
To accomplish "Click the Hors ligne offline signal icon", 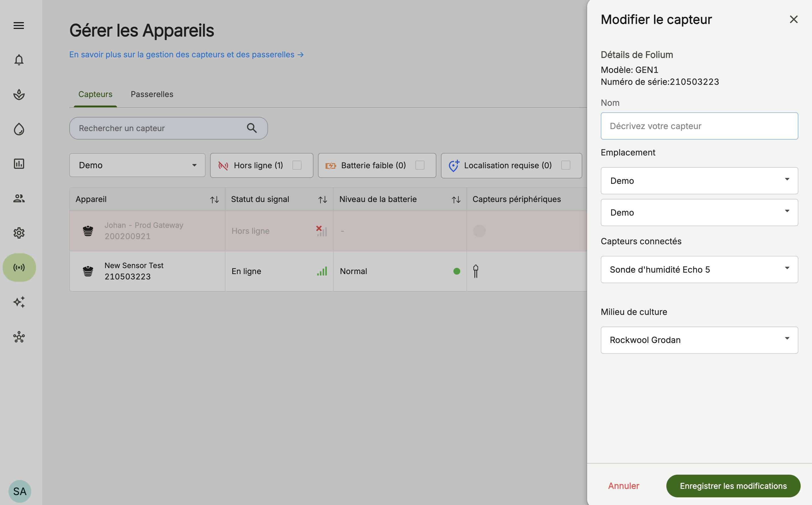I will tap(223, 166).
